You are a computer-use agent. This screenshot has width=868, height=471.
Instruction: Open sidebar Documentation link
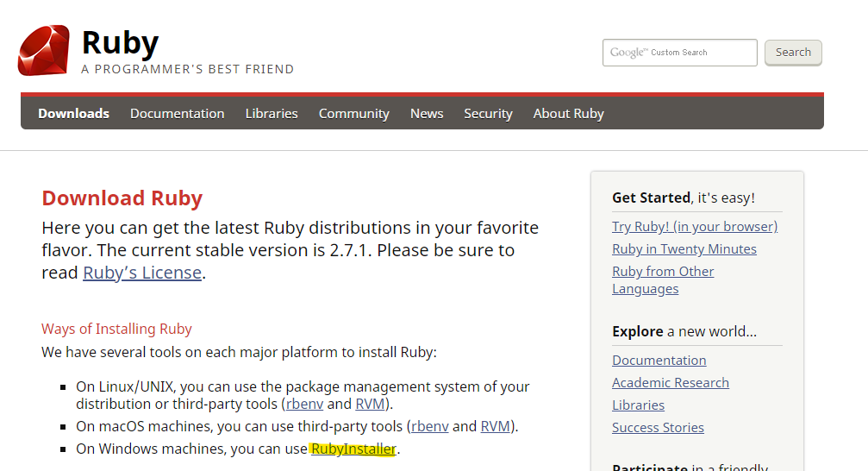pos(659,361)
